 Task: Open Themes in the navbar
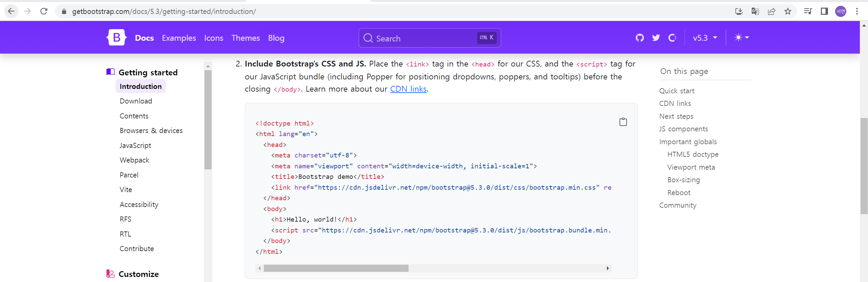click(x=245, y=38)
